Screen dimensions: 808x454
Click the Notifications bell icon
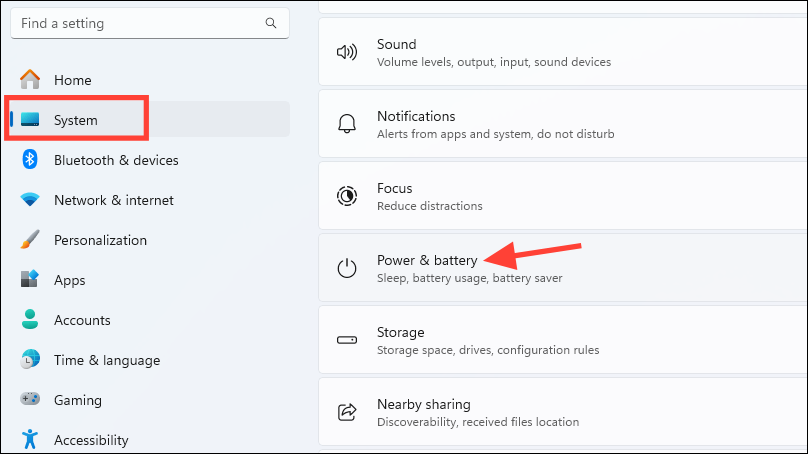point(347,124)
